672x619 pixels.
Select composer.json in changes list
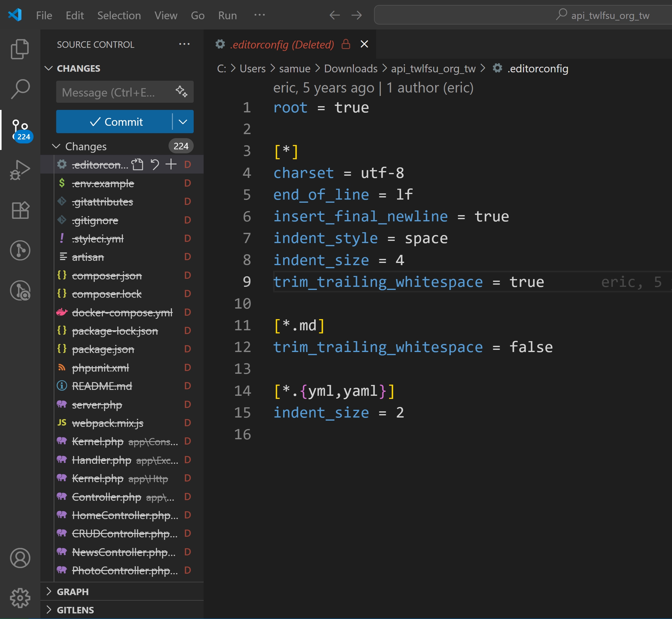pos(122,275)
